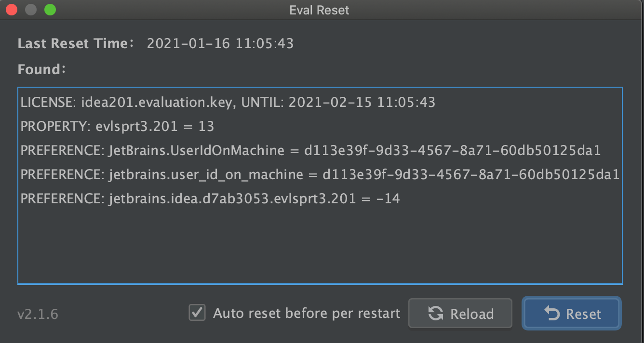The image size is (644, 343).
Task: Toggle the auto reset checkbox box
Action: tap(197, 313)
